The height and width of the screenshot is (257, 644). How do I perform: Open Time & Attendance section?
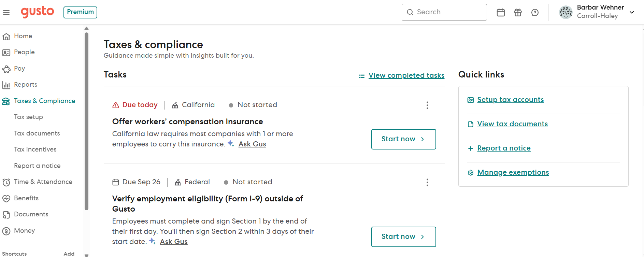tap(43, 182)
